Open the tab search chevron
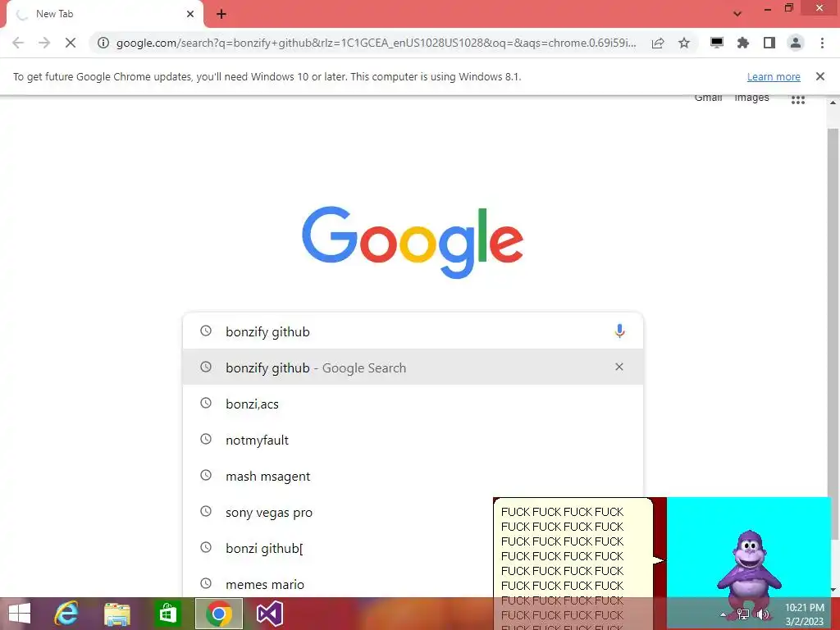Image resolution: width=840 pixels, height=630 pixels. coord(737,14)
